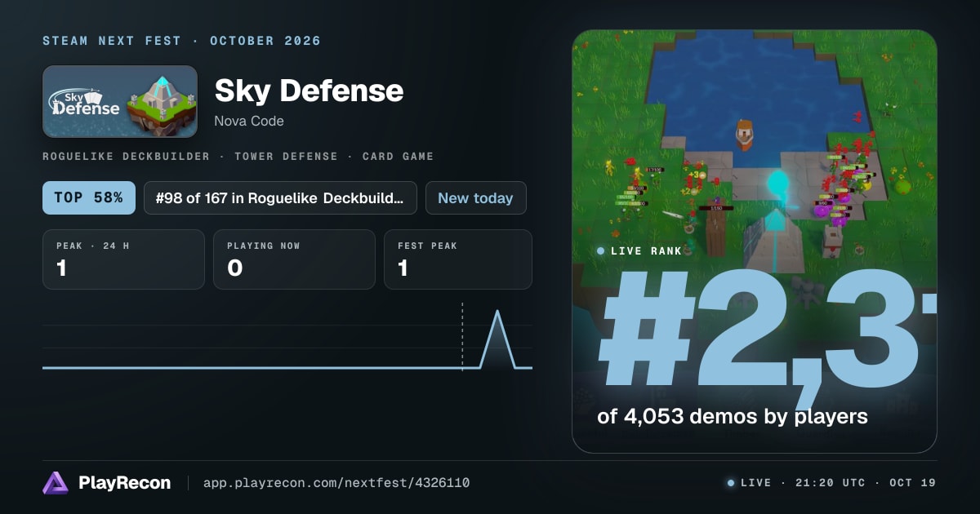Click the New today badge
980x514 pixels.
click(475, 198)
